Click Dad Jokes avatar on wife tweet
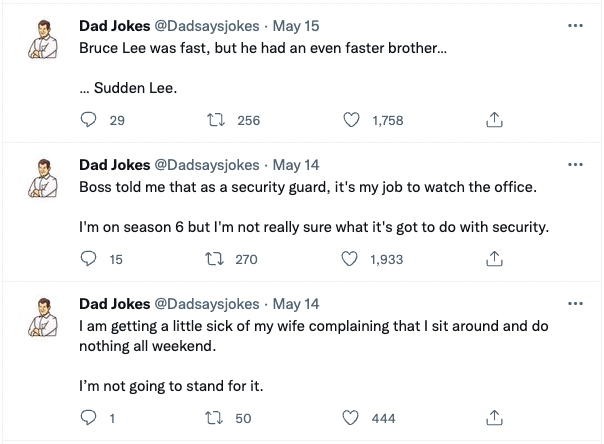Screen dimensions: 604x444 pyautogui.click(x=42, y=316)
